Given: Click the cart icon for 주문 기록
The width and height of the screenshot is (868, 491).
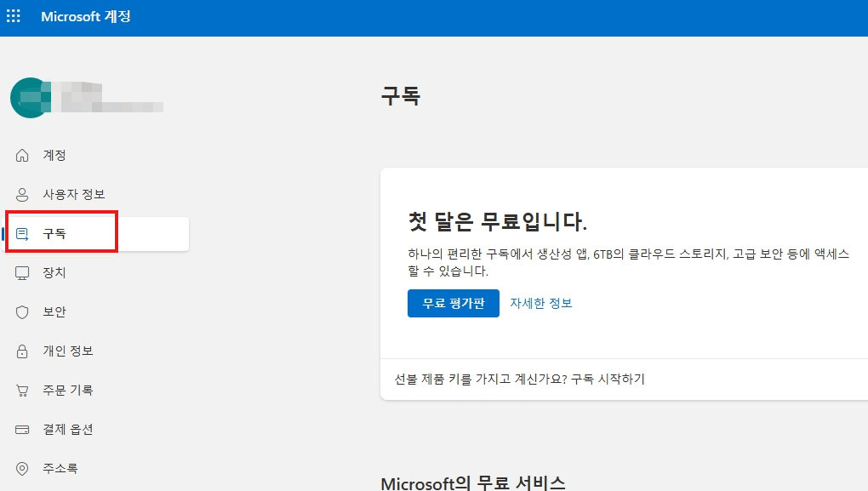Looking at the screenshot, I should click(x=22, y=391).
